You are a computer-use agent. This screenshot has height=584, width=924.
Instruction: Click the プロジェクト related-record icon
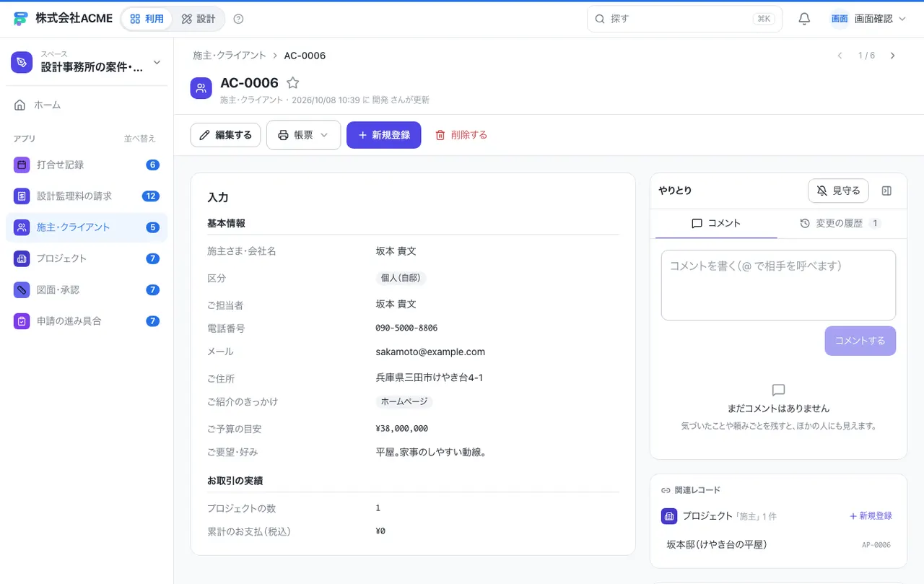coord(669,516)
